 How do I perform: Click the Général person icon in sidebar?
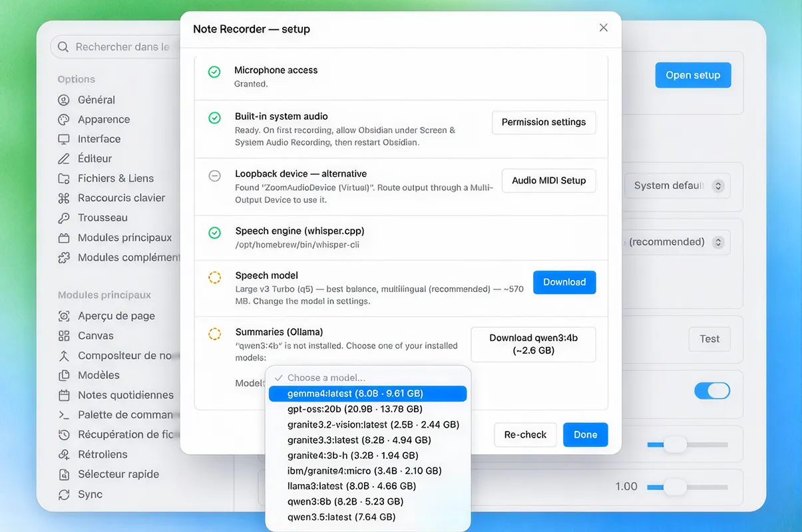tap(64, 100)
